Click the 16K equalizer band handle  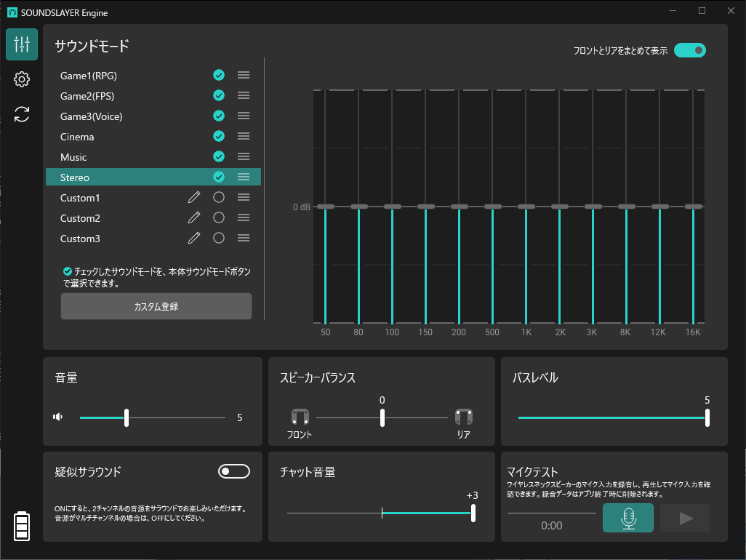pyautogui.click(x=693, y=207)
